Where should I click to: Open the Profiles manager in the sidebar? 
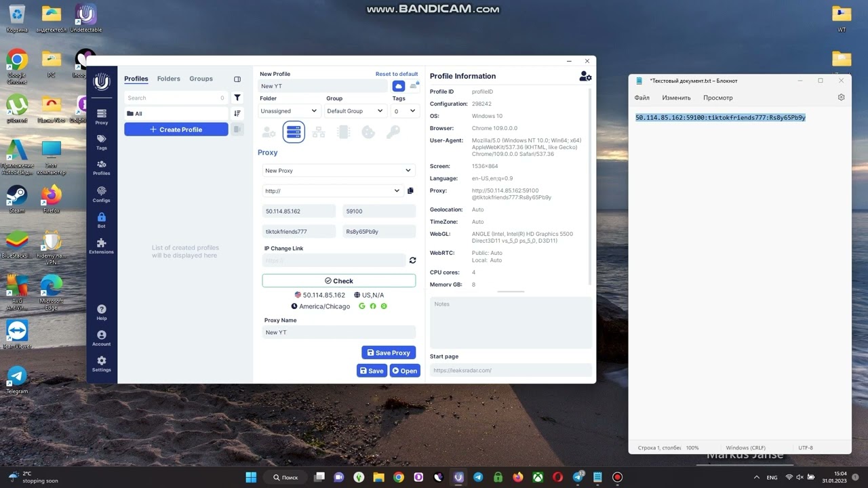102,167
